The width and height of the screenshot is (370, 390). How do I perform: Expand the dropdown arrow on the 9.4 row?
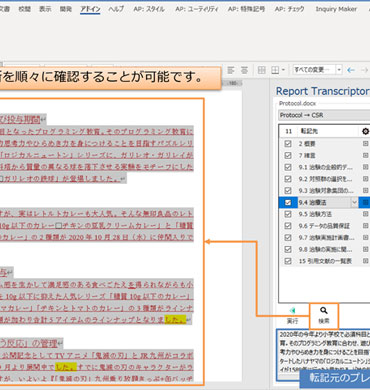(354, 202)
